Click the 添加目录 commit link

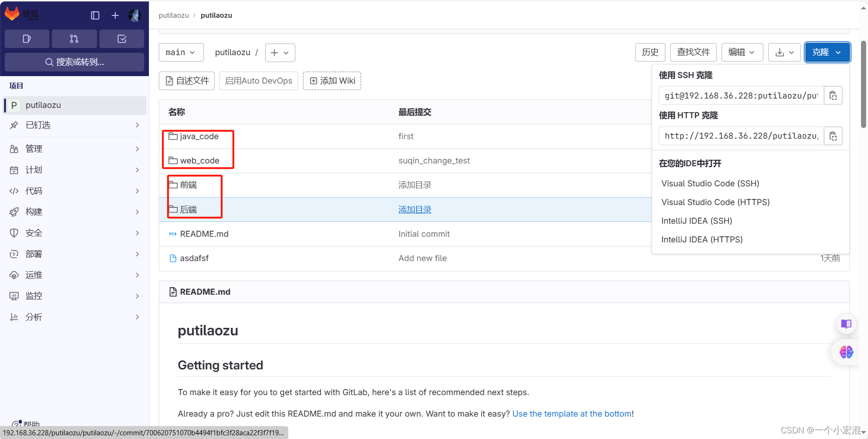coord(414,209)
